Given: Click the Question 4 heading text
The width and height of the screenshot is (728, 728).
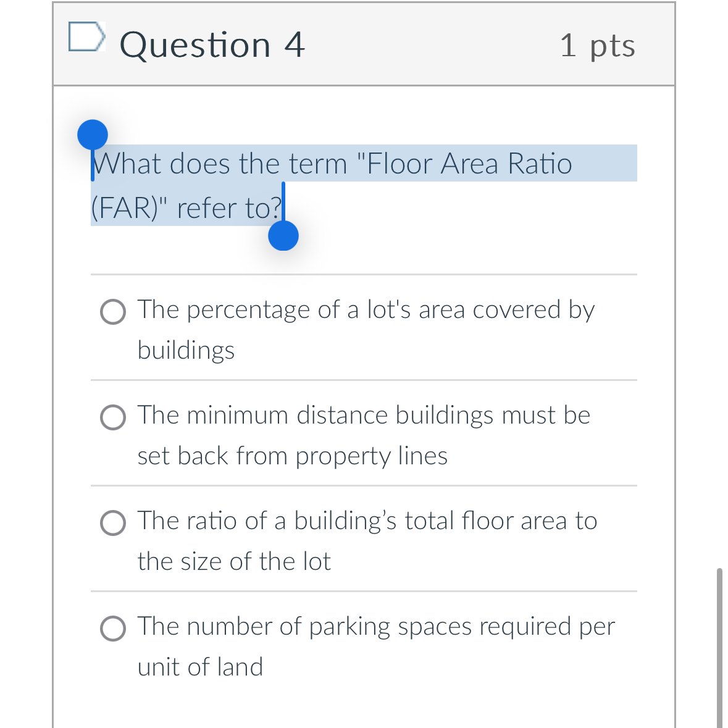Looking at the screenshot, I should pyautogui.click(x=212, y=45).
